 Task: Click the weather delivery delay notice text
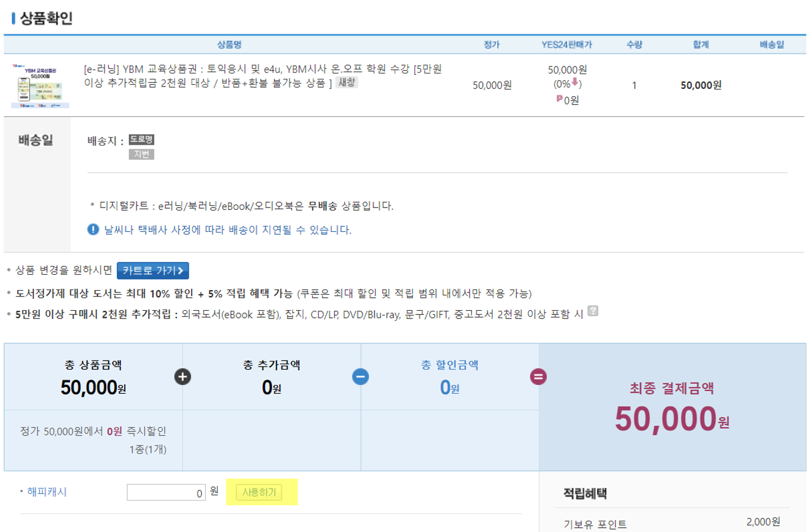[x=228, y=230]
